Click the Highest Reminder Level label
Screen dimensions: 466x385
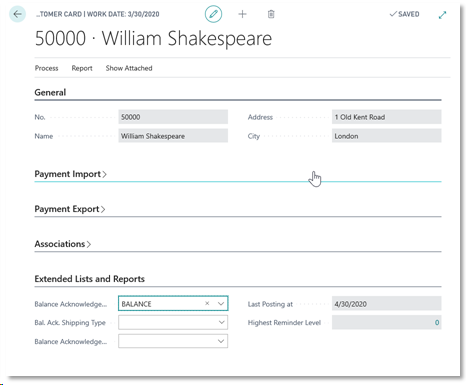point(284,322)
